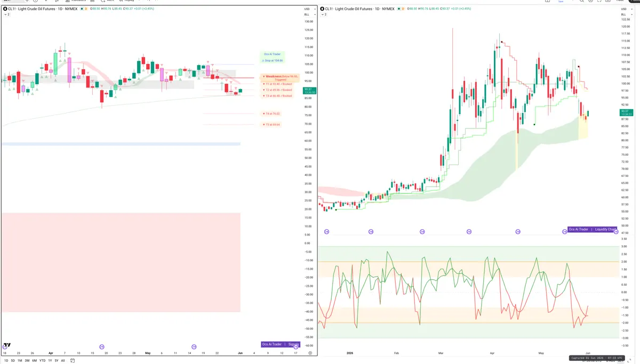This screenshot has width=640, height=364.
Task: Click the 'T4 at 76.02' target label
Action: point(271,114)
